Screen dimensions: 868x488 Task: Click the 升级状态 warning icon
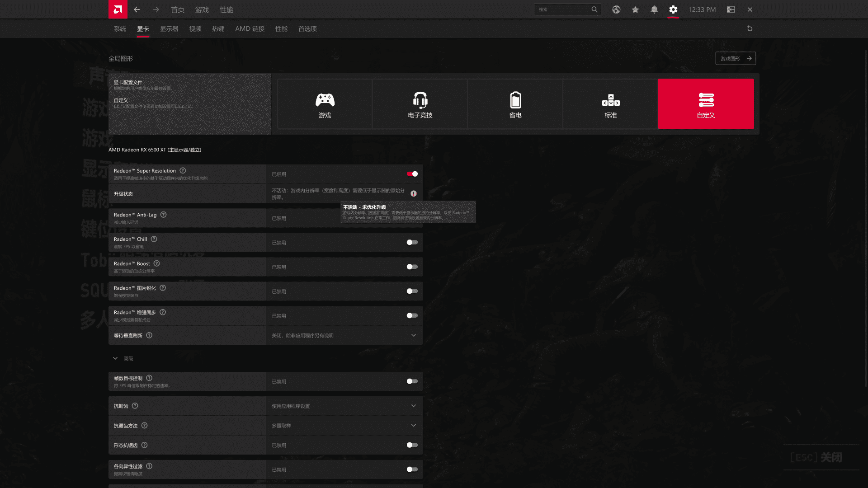pos(414,193)
